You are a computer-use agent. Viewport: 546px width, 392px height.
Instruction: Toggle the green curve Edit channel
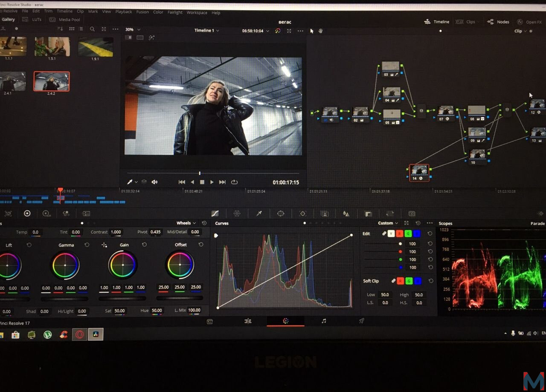tap(408, 233)
